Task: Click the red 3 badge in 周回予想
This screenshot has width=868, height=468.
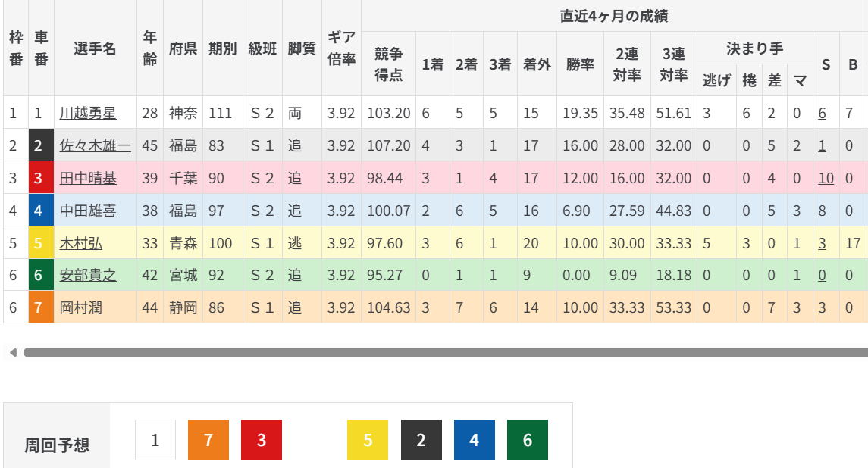Action: click(262, 440)
